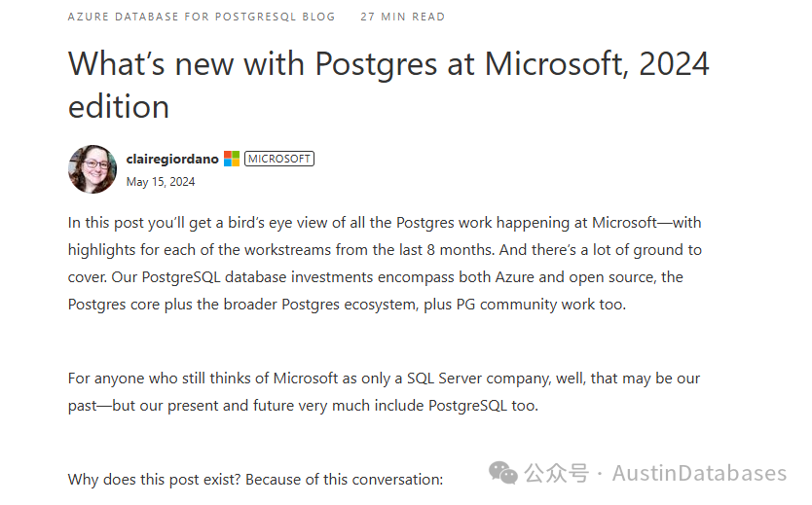Open the Azure Database for PostgreSQL Blog link
The image size is (812, 505).
pos(202,17)
